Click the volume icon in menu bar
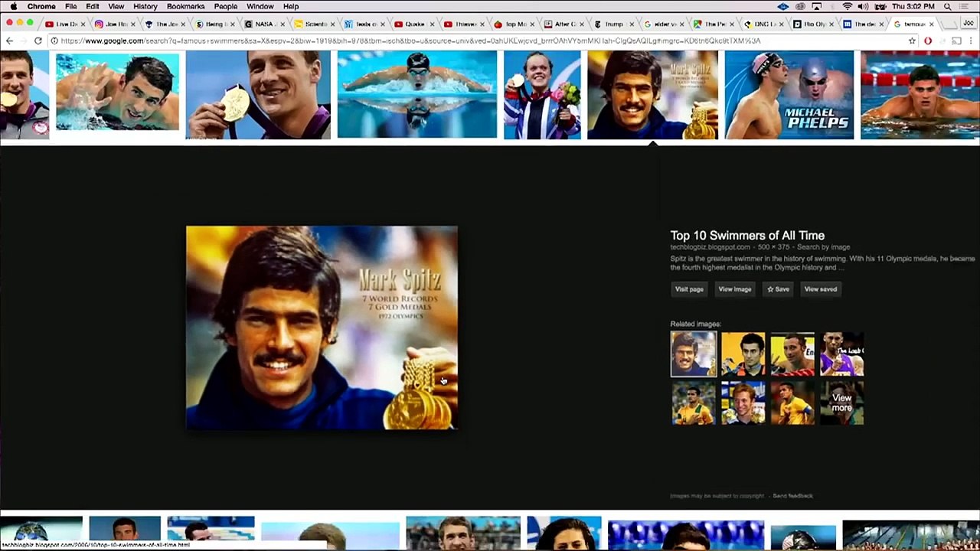The image size is (980, 551). pos(864,6)
